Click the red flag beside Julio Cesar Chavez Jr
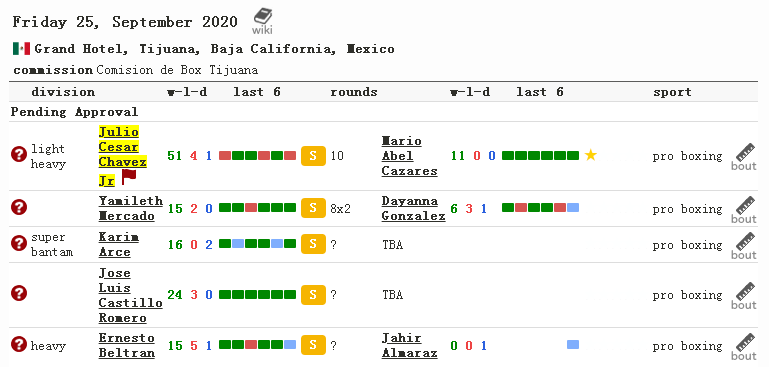769x367 pixels. pos(129,177)
